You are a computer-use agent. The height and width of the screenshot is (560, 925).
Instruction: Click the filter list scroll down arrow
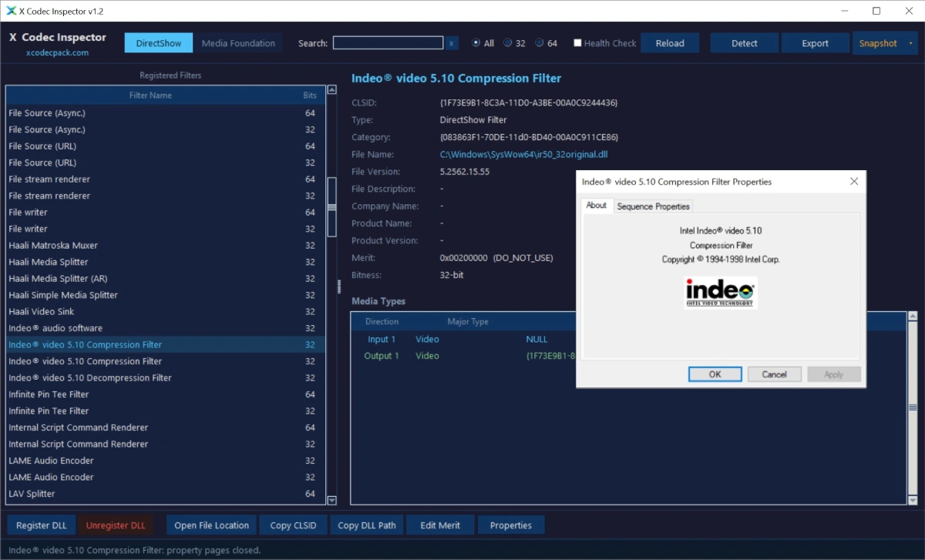pyautogui.click(x=332, y=500)
